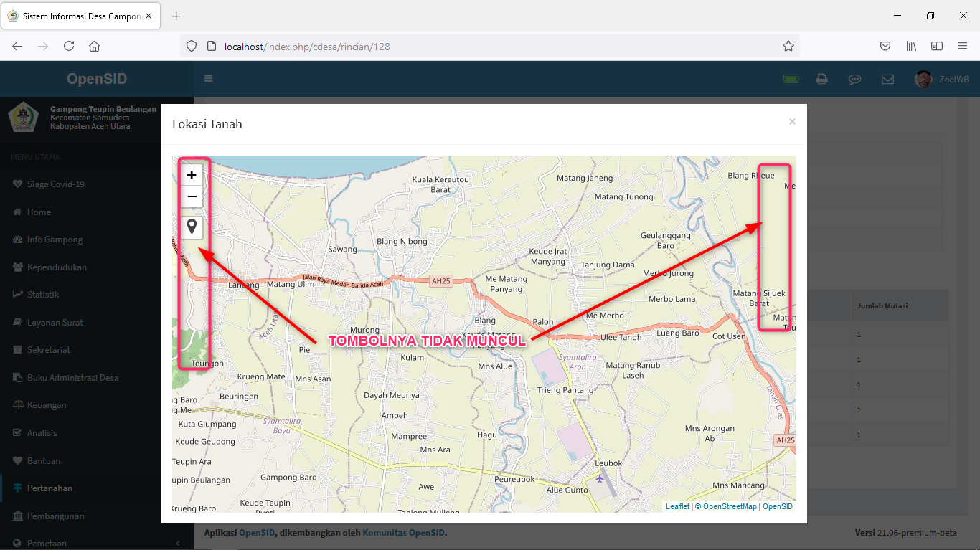This screenshot has width=980, height=550.
Task: Close the Sistem Informasi Desa tab
Action: pos(148,16)
